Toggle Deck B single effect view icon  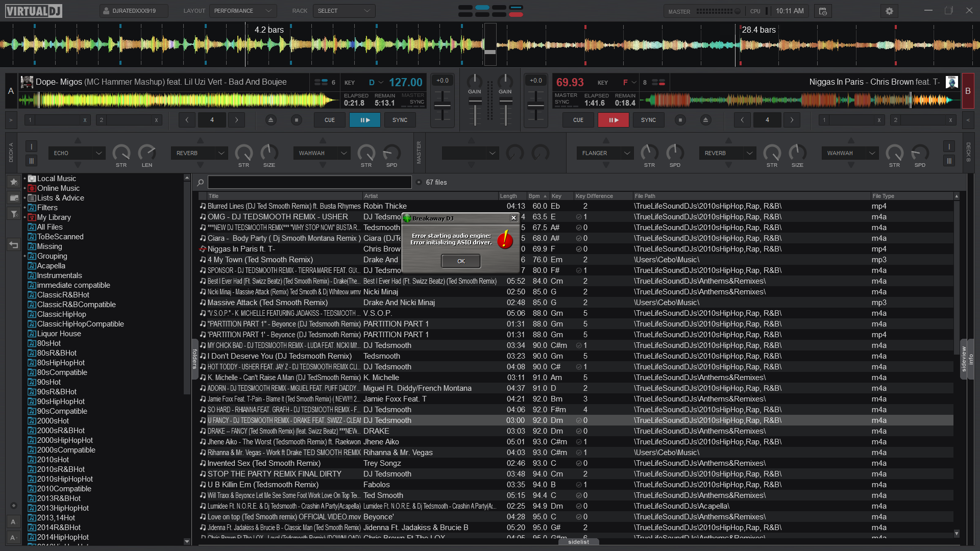949,147
